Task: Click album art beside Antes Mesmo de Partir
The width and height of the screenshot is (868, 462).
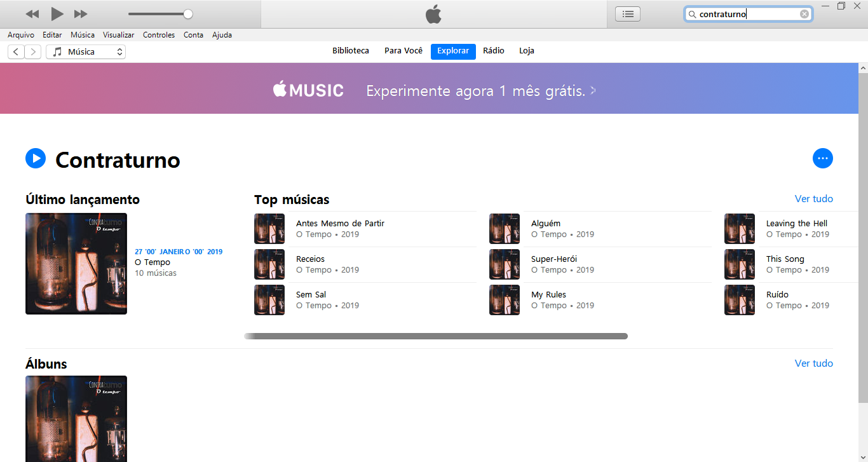Action: 269,229
